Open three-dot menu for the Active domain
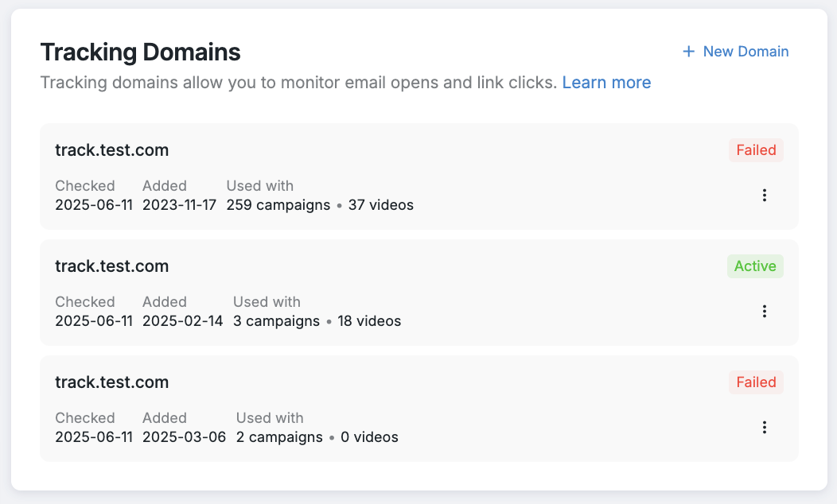837x504 pixels. [764, 311]
